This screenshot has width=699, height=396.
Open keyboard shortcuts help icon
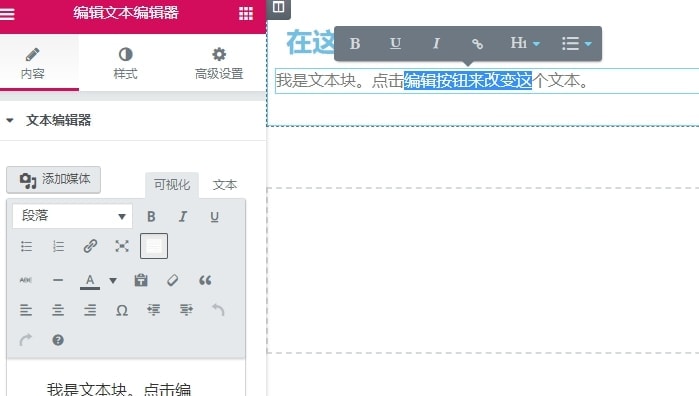pos(58,340)
